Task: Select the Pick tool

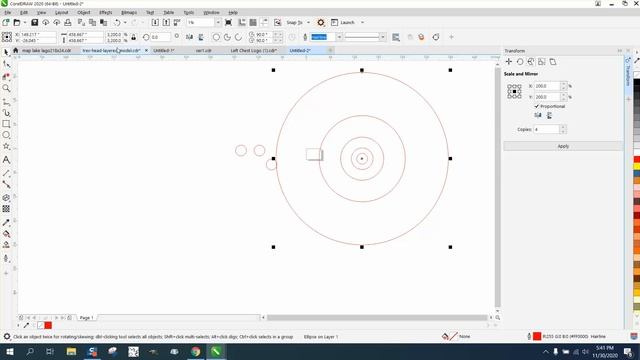Action: (x=6, y=52)
